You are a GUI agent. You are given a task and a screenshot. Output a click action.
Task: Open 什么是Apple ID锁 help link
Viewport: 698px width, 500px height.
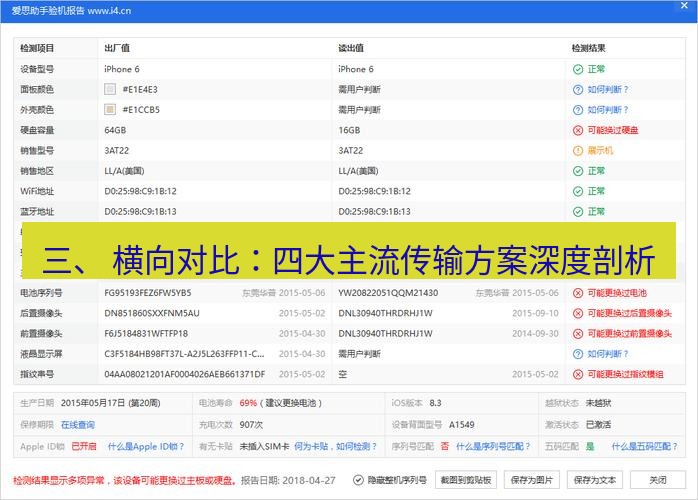click(146, 446)
